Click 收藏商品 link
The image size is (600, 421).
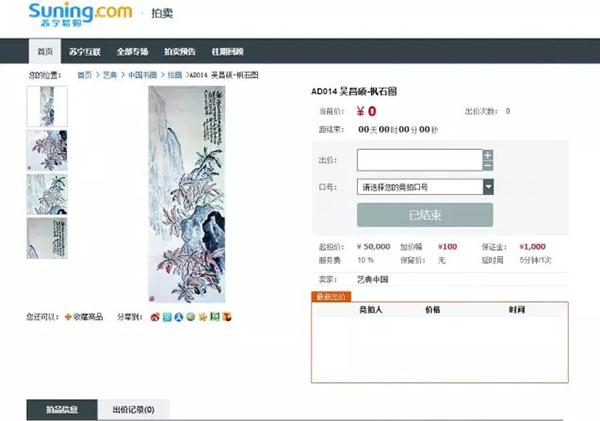pyautogui.click(x=88, y=317)
